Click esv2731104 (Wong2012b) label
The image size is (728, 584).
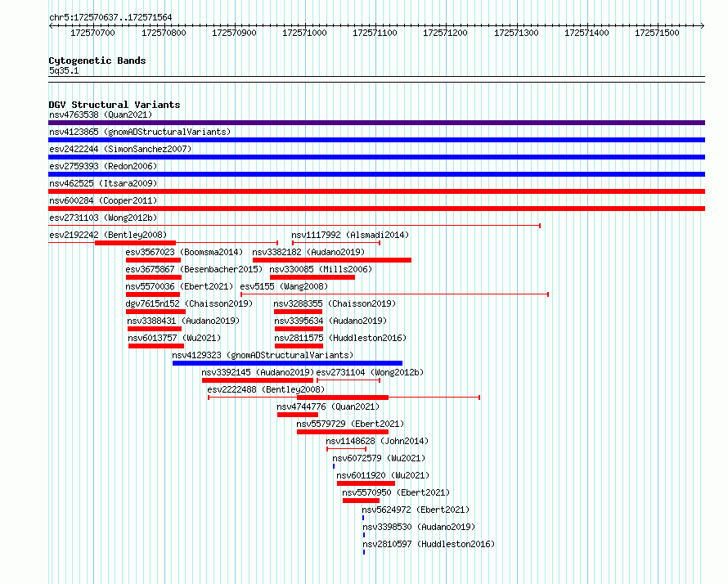point(370,372)
